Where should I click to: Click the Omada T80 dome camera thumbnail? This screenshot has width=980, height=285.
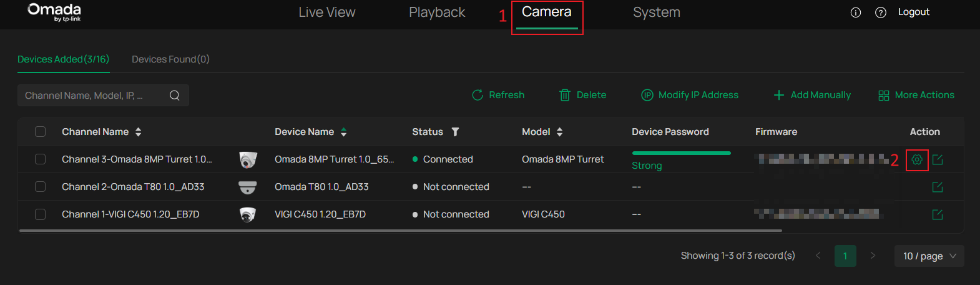248,187
